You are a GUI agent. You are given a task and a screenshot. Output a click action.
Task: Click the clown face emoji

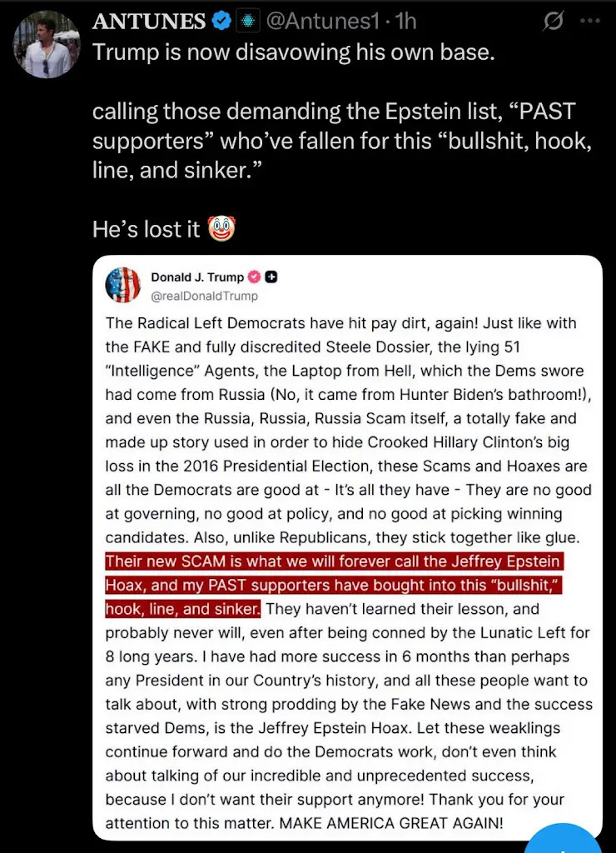pos(220,227)
